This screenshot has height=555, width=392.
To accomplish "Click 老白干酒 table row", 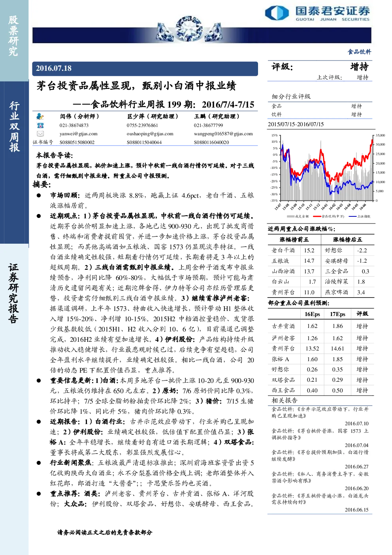I will pyautogui.click(x=294, y=250).
